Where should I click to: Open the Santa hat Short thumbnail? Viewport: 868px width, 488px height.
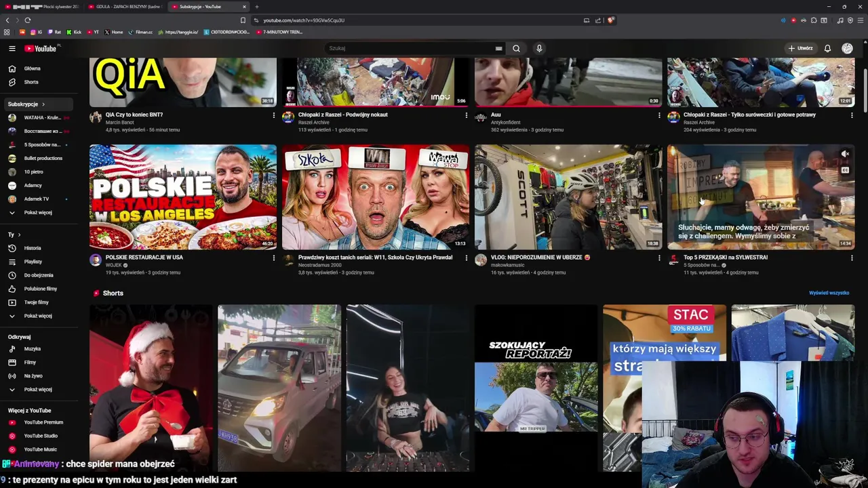[x=151, y=388]
